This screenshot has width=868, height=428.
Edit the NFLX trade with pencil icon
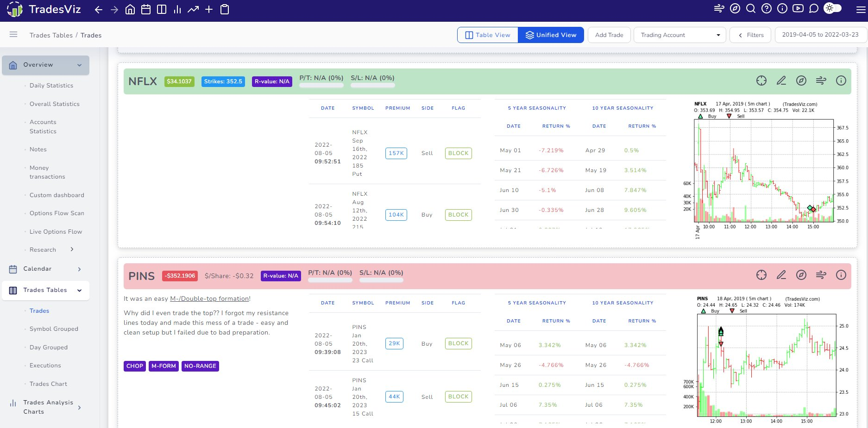click(x=781, y=81)
